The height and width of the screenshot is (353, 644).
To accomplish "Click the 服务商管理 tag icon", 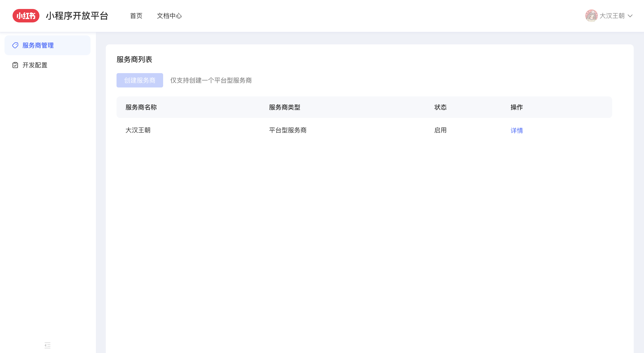I will (15, 45).
